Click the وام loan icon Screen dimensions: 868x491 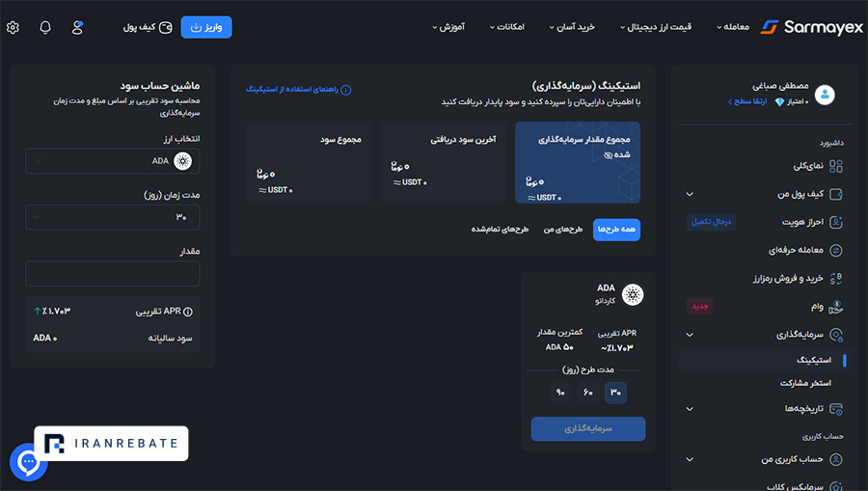coord(836,307)
